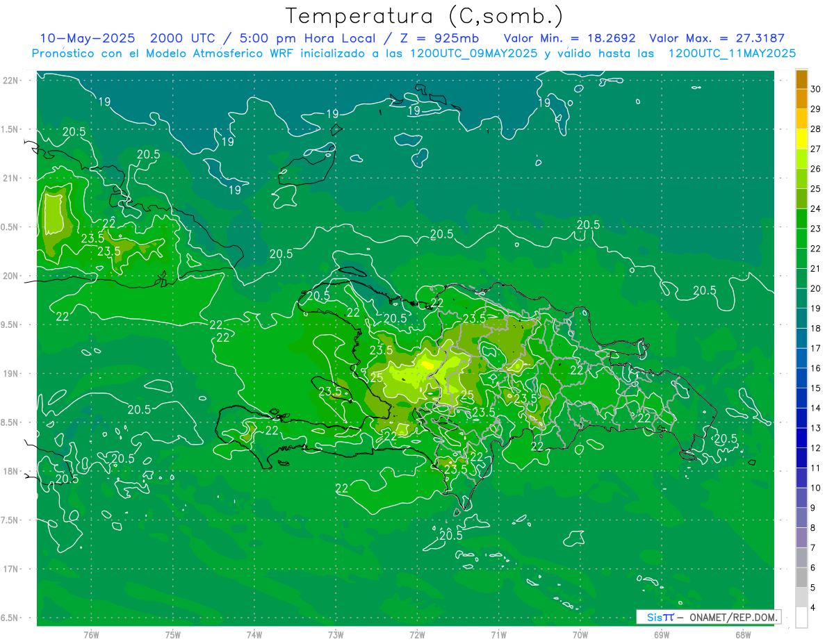Choose the teal legend swatch between 18 and 19

pos(801,318)
